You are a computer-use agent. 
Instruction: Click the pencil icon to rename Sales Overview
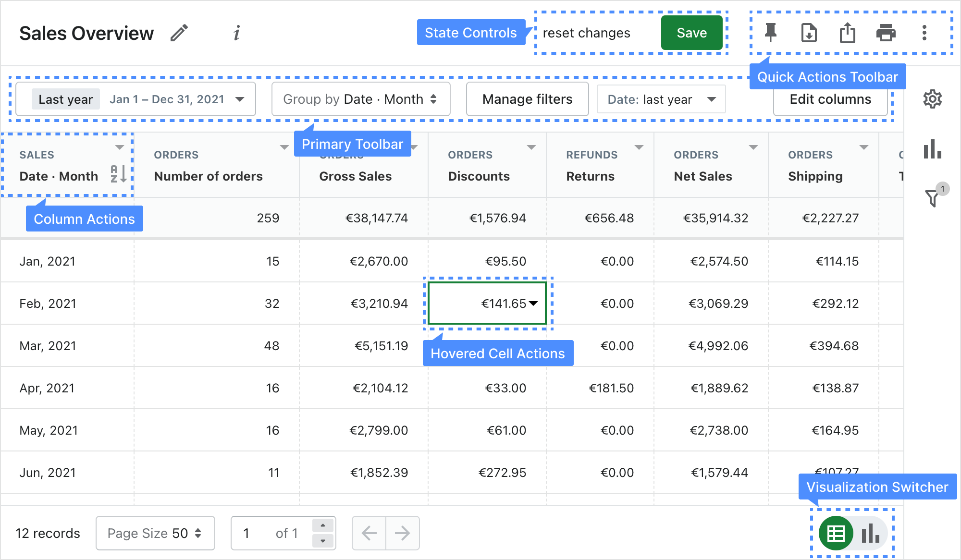(180, 33)
